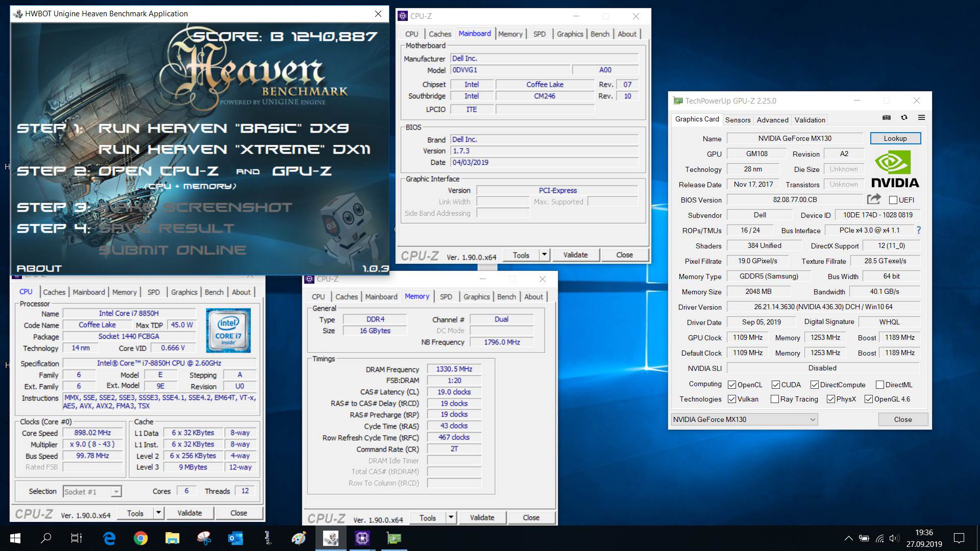Toggle CUDA checkbox
The width and height of the screenshot is (980, 551).
[x=776, y=385]
